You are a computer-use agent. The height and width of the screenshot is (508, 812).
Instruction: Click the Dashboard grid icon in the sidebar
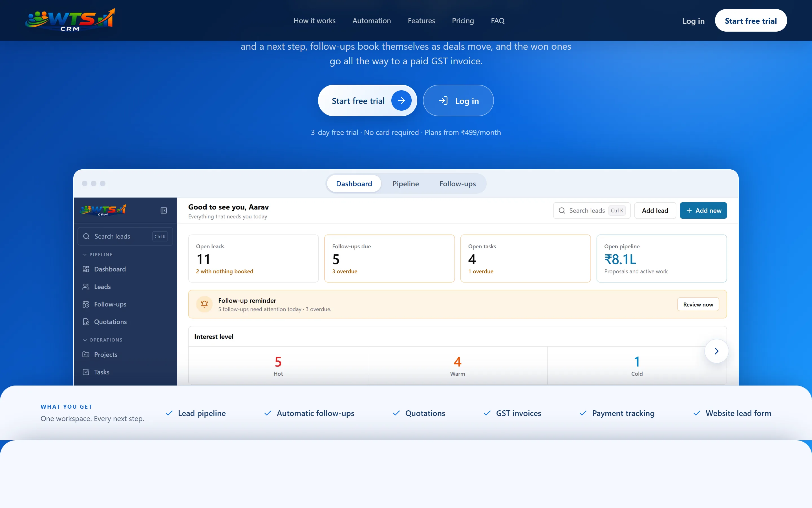(86, 269)
